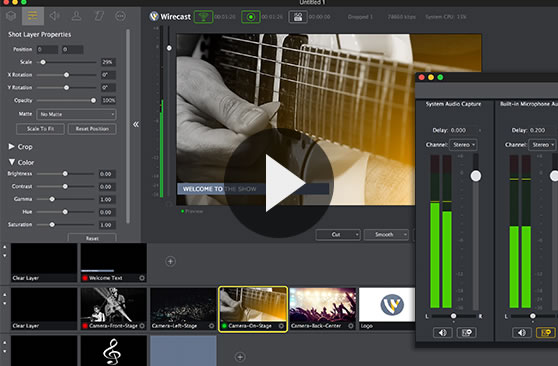Click the Built-in Microphone Delay value
558x366 pixels.
(x=537, y=130)
